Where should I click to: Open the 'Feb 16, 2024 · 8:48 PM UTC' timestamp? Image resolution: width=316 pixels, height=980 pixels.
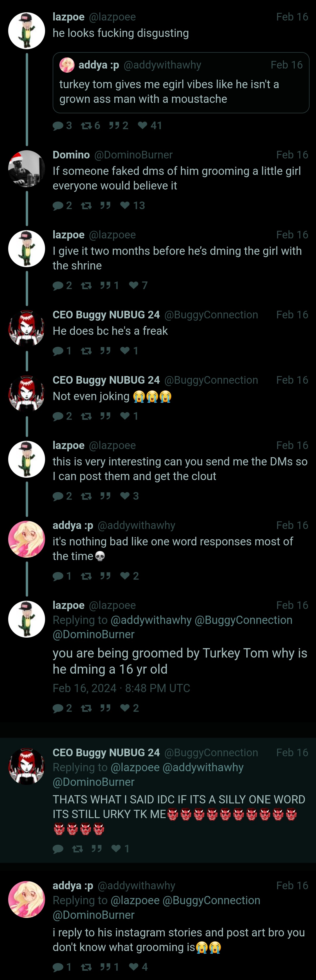[x=121, y=688]
